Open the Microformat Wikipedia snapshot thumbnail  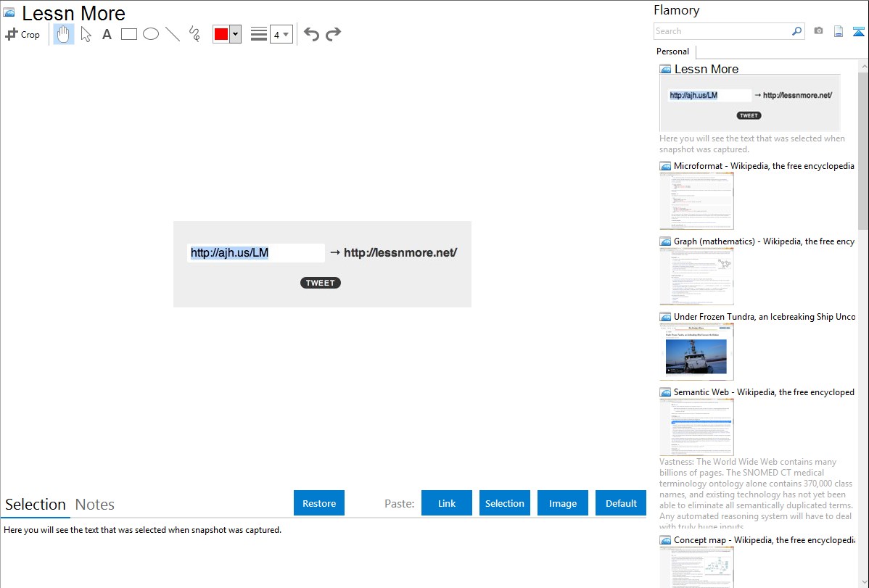tap(696, 201)
